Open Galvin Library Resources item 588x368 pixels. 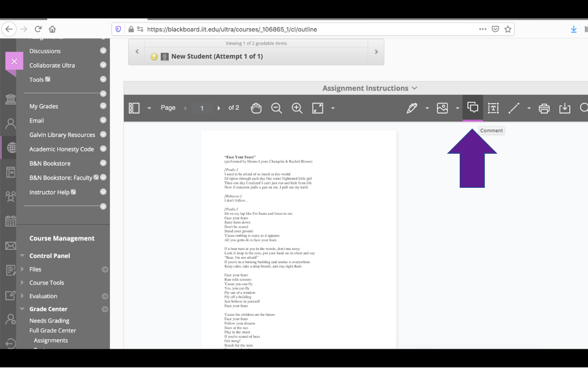[x=62, y=135]
